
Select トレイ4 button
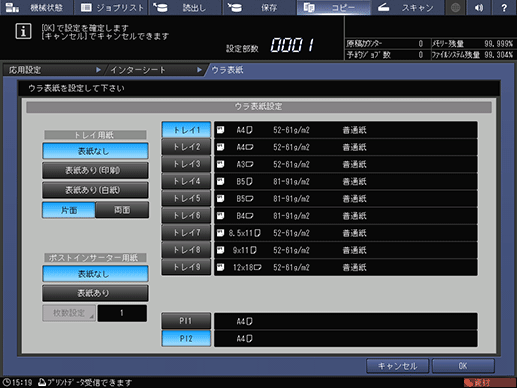[x=186, y=181]
